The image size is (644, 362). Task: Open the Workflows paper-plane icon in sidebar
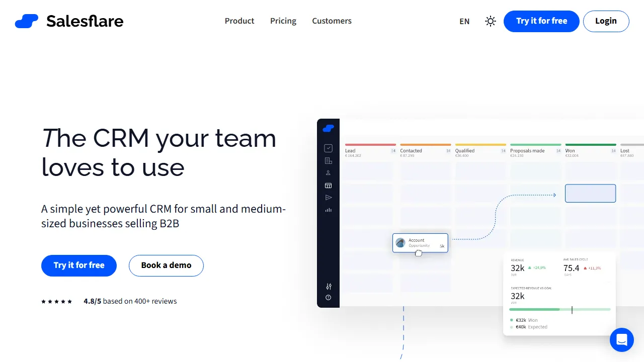[329, 198]
